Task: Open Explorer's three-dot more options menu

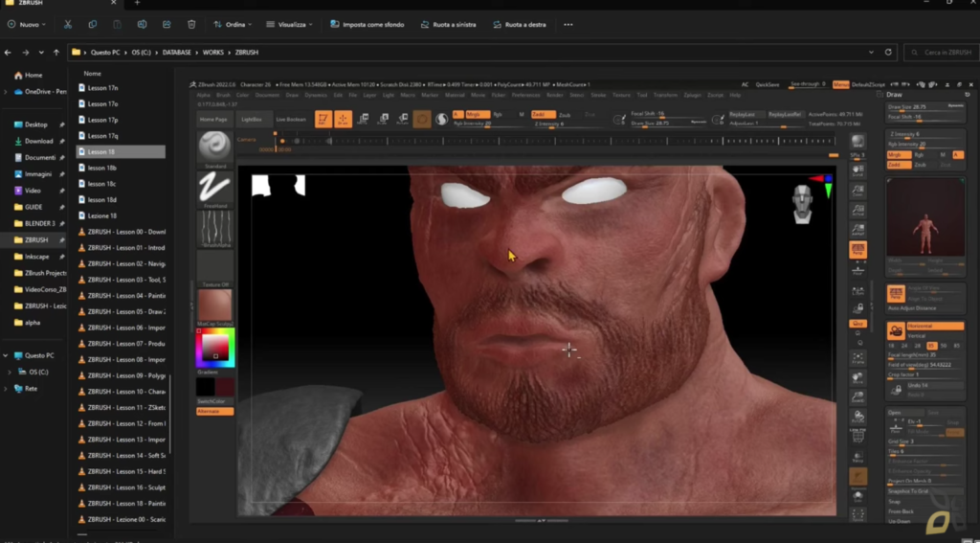Action: pyautogui.click(x=568, y=24)
